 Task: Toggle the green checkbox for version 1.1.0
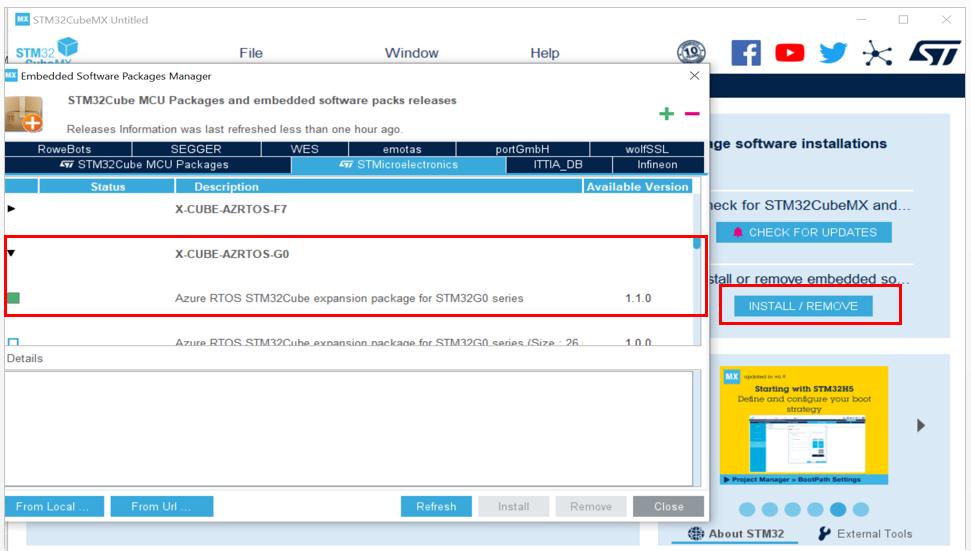14,298
